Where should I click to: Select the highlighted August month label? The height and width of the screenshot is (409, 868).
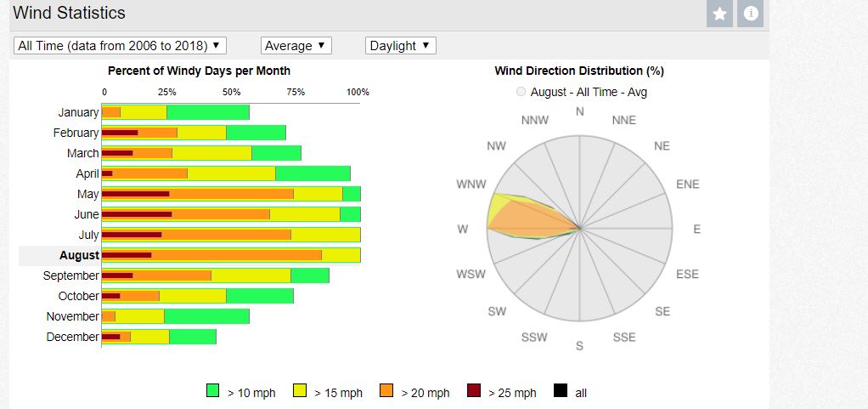click(80, 255)
